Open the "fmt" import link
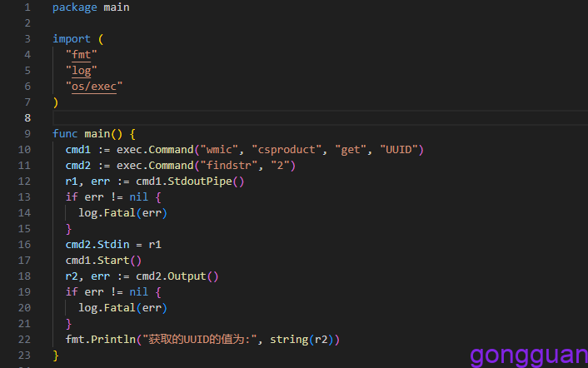588x368 pixels. [x=82, y=54]
